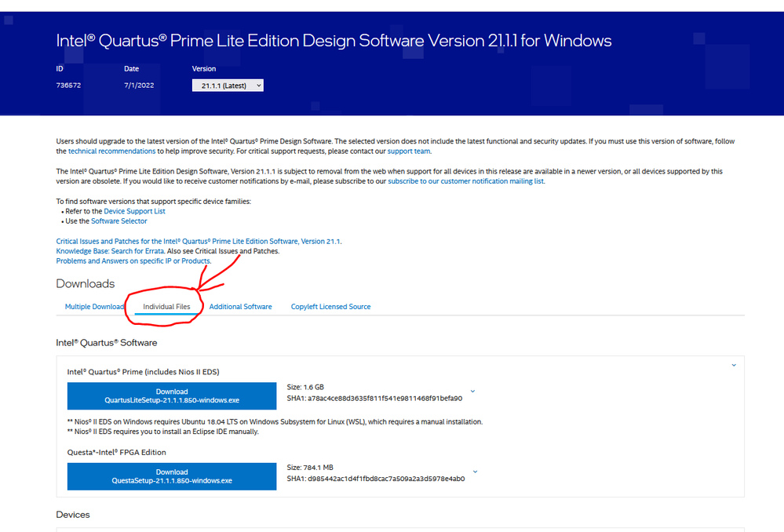Open the Additional Software tab
784x532 pixels.
tap(240, 307)
